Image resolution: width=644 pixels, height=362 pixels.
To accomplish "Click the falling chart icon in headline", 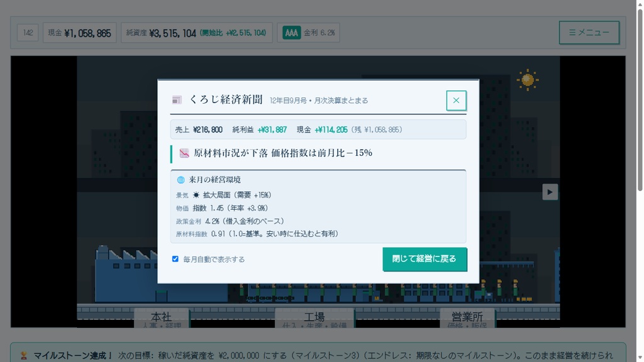I will pyautogui.click(x=184, y=153).
